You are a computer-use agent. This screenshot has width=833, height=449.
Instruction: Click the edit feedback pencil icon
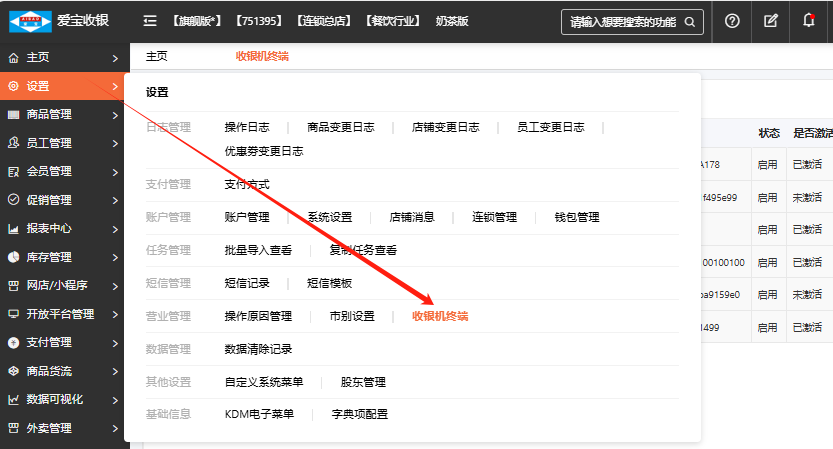coord(770,21)
